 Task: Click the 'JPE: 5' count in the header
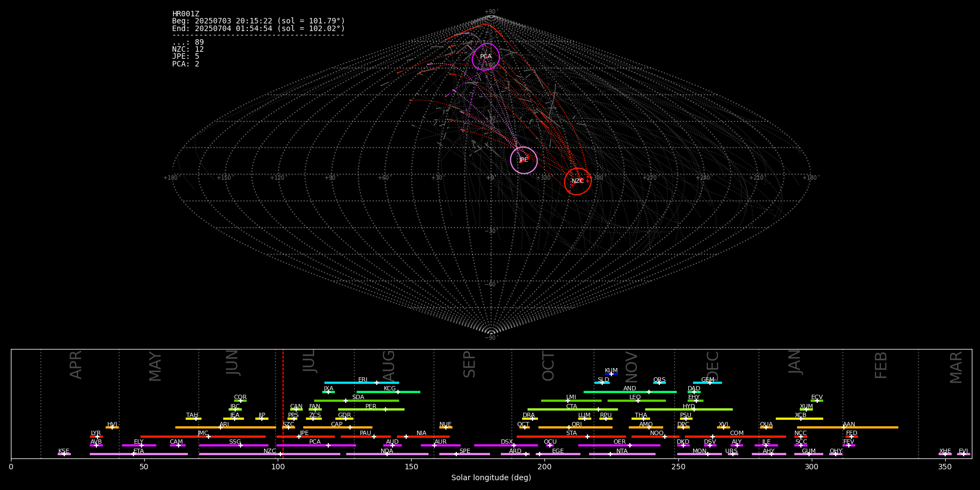(x=186, y=57)
